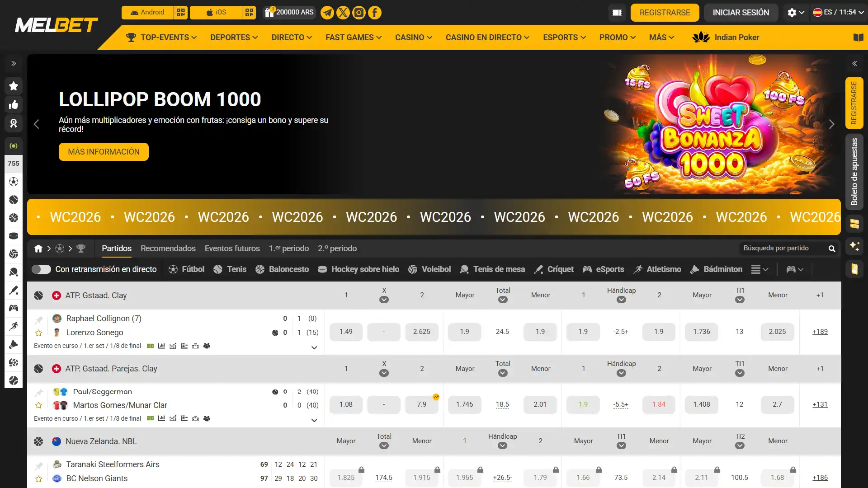The height and width of the screenshot is (488, 868).
Task: Open the help book icon in nav bar
Action: (x=858, y=38)
